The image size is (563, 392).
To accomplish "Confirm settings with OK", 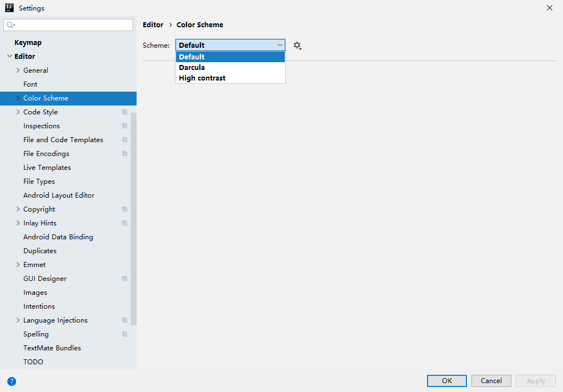I will (x=446, y=381).
